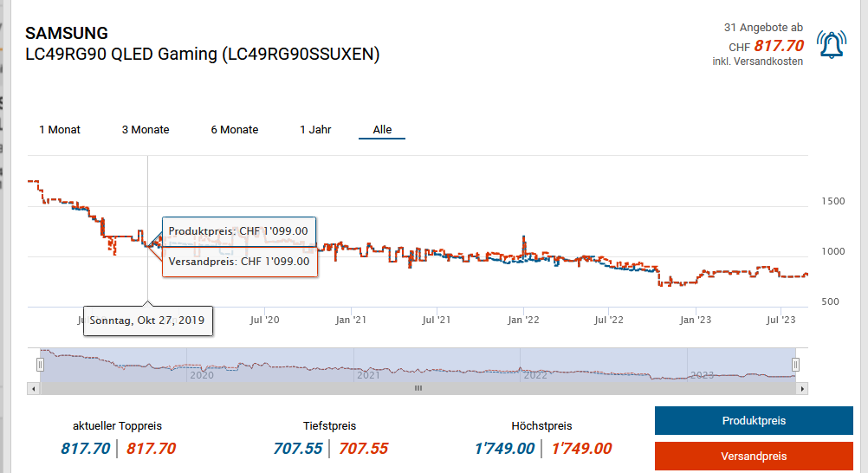Select the 1 Monat time range

(60, 130)
